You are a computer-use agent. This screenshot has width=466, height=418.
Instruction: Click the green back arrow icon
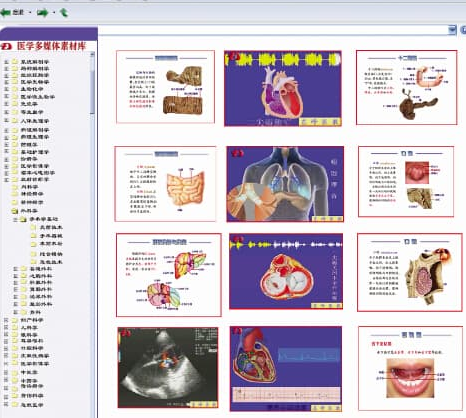[6, 13]
